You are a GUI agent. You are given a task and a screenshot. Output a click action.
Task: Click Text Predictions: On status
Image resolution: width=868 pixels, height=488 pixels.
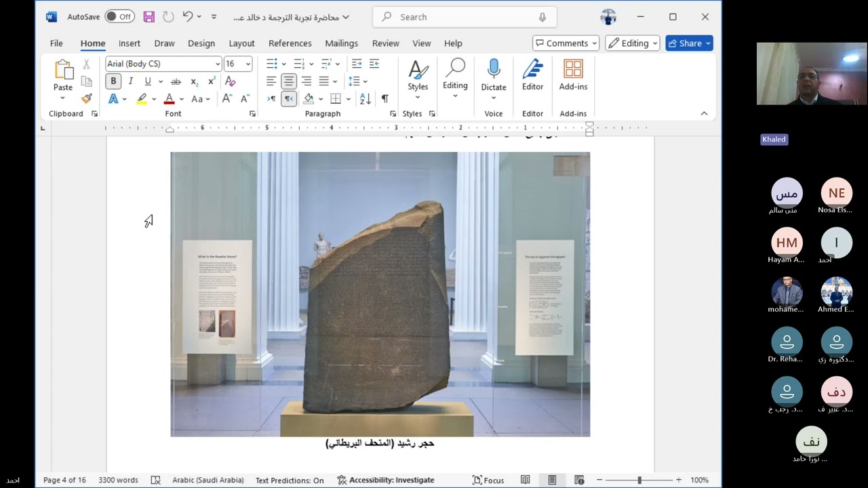coord(290,480)
